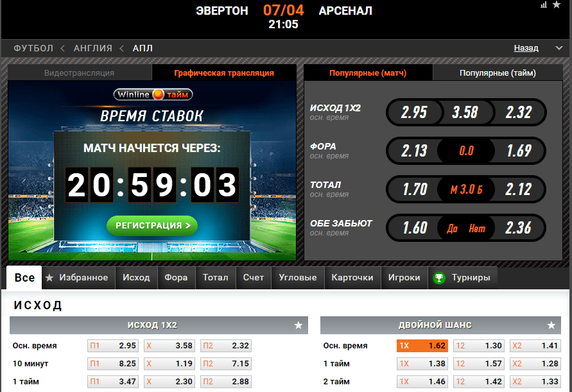This screenshot has width=572, height=392.
Task: Pick both-to-score Да odds 1.60
Action: pyautogui.click(x=414, y=228)
